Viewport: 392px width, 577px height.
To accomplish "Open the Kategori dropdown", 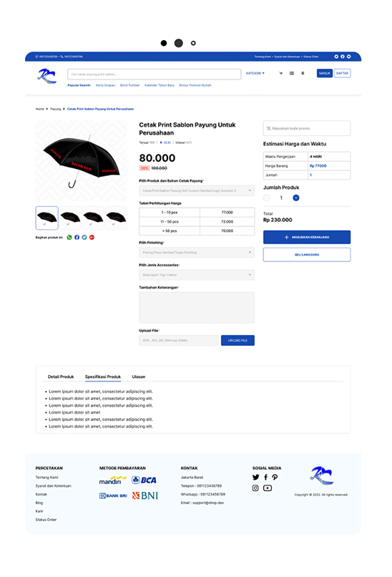I will point(255,73).
